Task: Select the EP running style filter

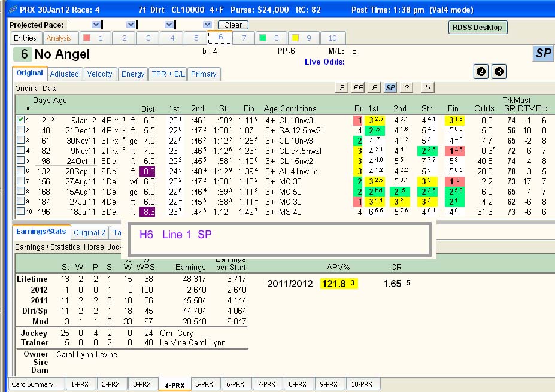Action: pos(358,87)
